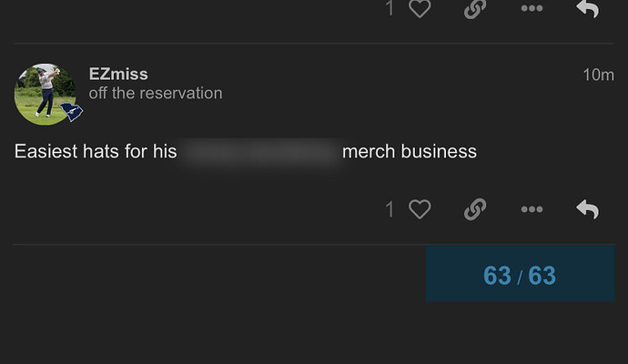628x364 pixels.
Task: View who liked the EZmiss post count
Action: pos(390,210)
